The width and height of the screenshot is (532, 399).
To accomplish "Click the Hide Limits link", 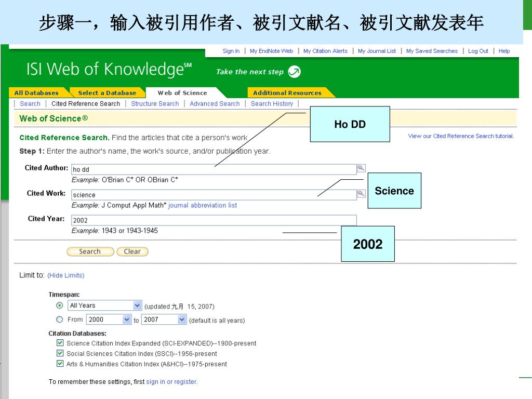I will (x=66, y=275).
